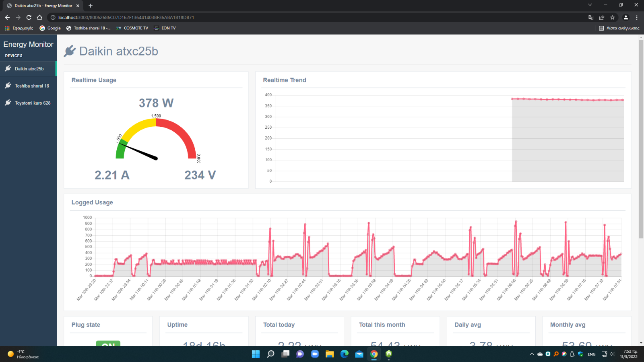Click plug icon next to Toyotomi kuro 628
The height and width of the screenshot is (362, 644).
pyautogui.click(x=8, y=103)
